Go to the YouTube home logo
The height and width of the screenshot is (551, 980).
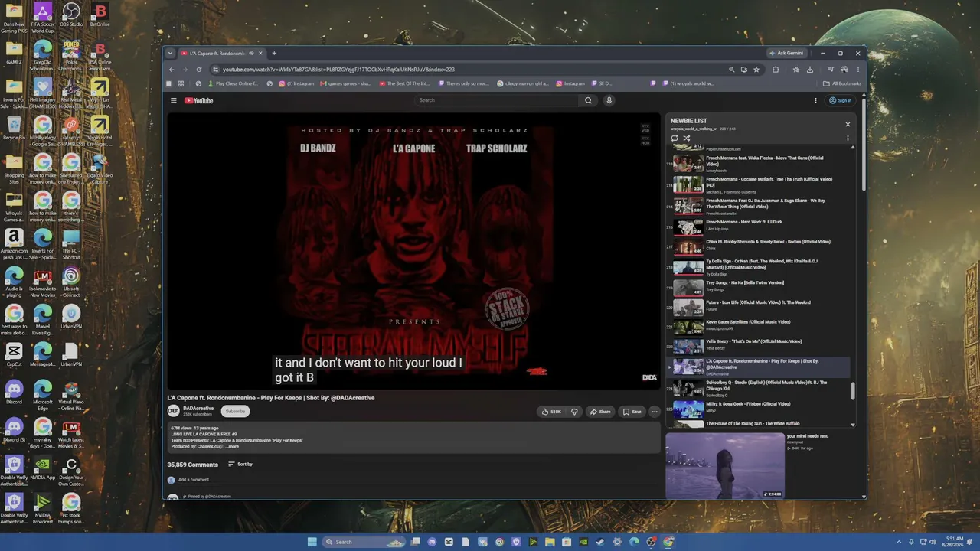click(199, 100)
